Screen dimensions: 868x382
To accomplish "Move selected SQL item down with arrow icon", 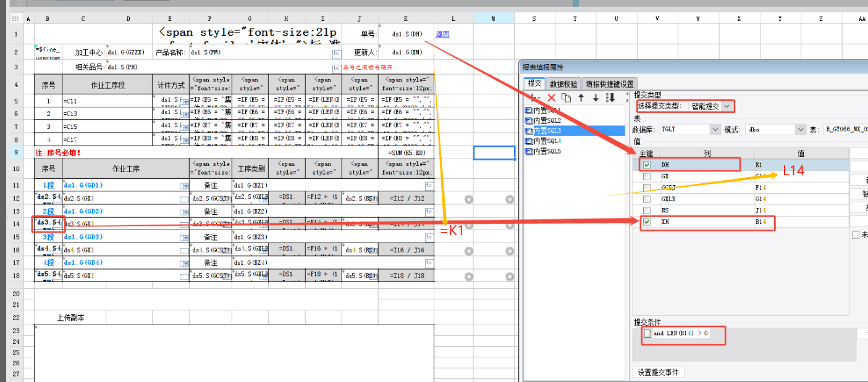I will point(596,98).
